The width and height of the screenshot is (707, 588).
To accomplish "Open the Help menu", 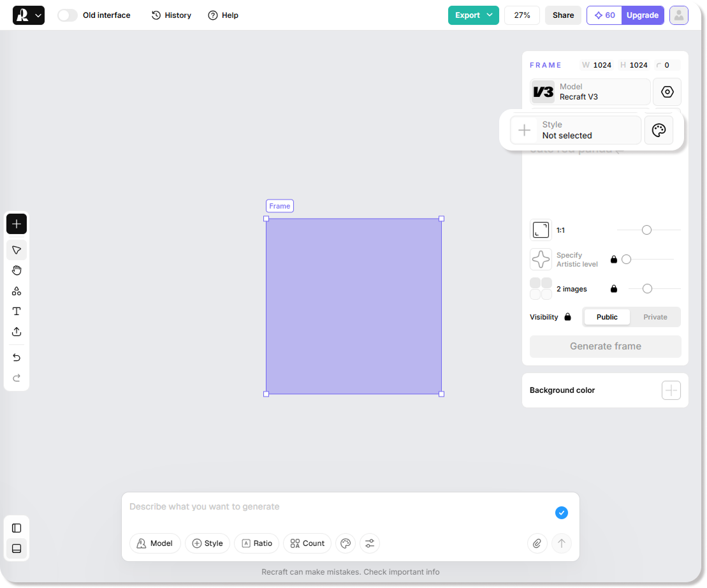I will (223, 15).
